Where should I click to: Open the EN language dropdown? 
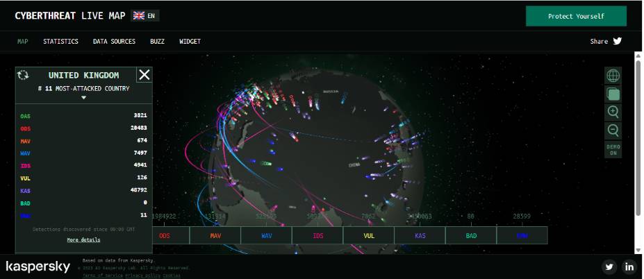tap(145, 15)
